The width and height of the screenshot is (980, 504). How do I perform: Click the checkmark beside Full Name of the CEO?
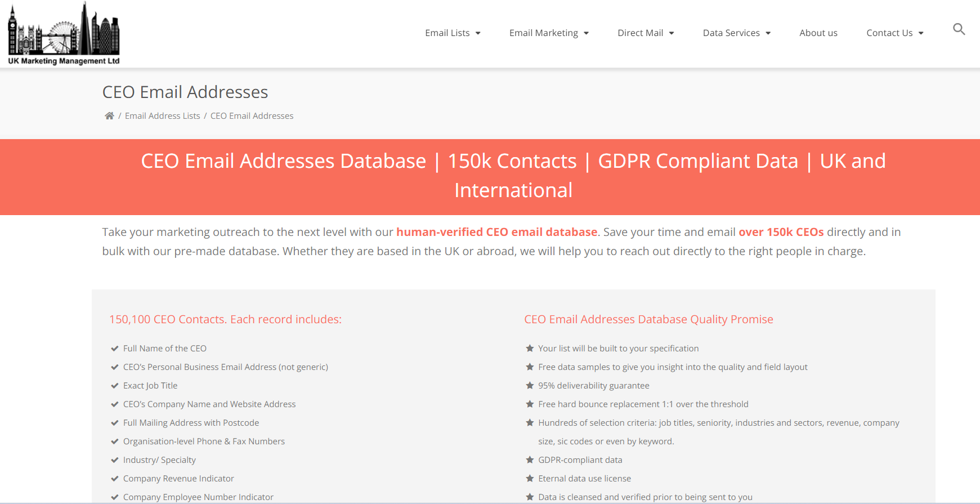[115, 349]
